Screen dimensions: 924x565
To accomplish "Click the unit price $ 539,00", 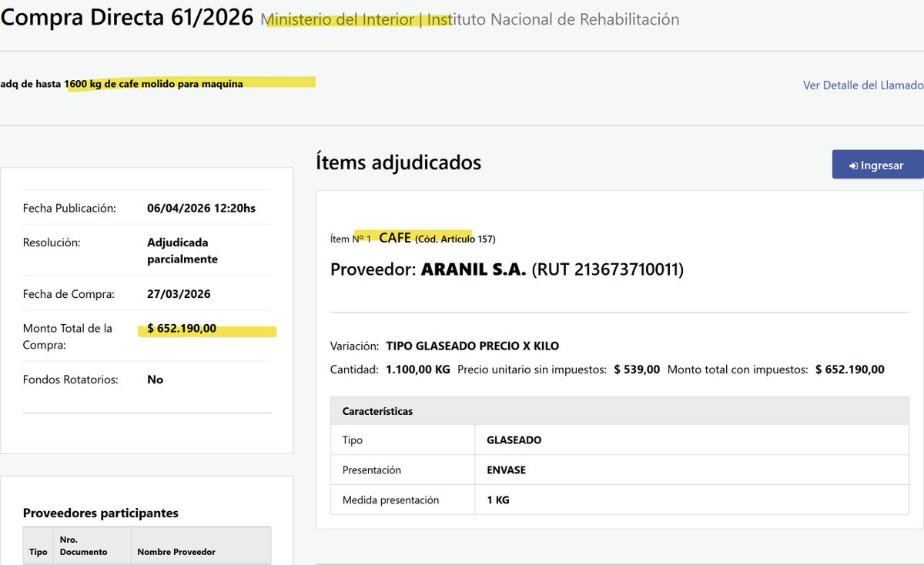I will coord(637,369).
